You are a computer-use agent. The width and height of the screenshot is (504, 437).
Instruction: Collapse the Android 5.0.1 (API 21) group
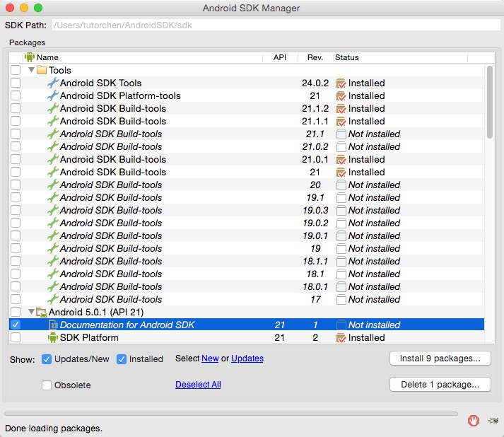point(31,312)
